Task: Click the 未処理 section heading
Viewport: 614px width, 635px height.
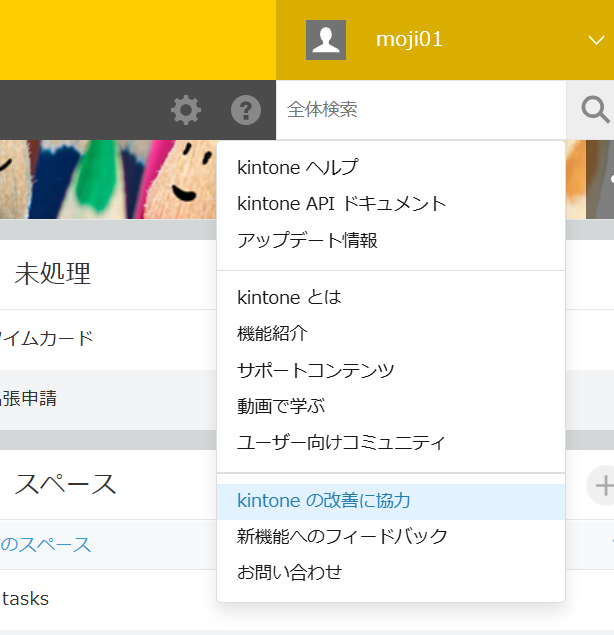Action: click(x=53, y=274)
